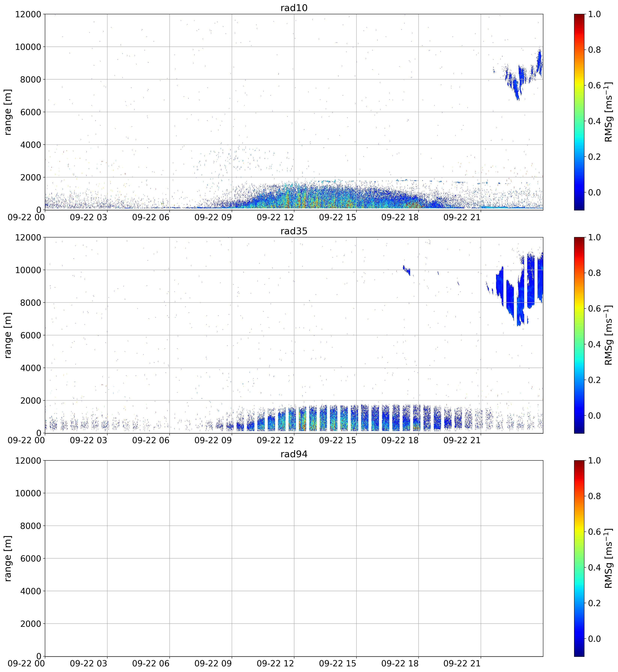
Task: Click the '09-22 06' time tick under rad35
Action: point(151,440)
